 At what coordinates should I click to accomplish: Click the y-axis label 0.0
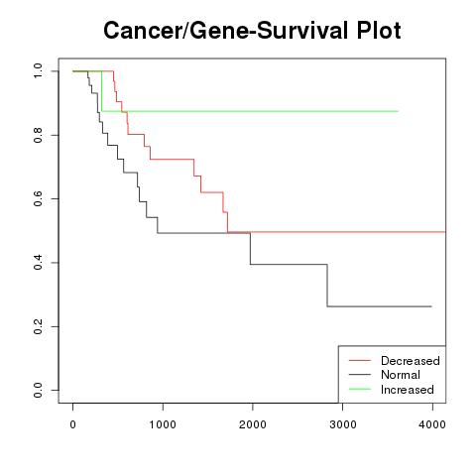click(x=38, y=390)
